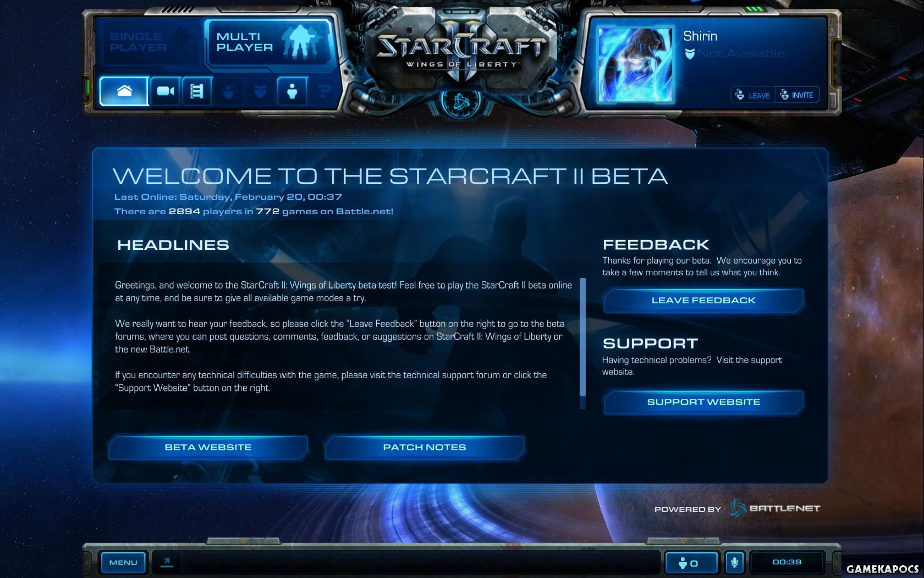Open the Beta Website button
The height and width of the screenshot is (578, 924).
[x=208, y=448]
